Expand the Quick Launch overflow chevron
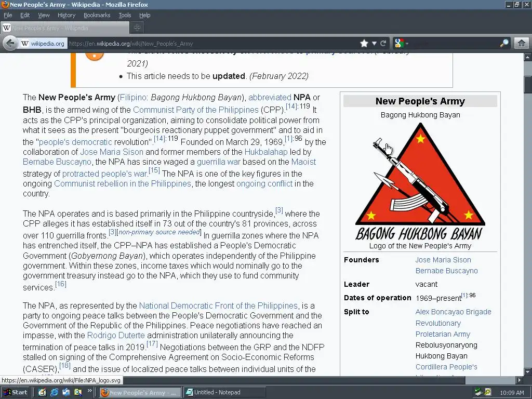The image size is (532, 399). click(89, 391)
